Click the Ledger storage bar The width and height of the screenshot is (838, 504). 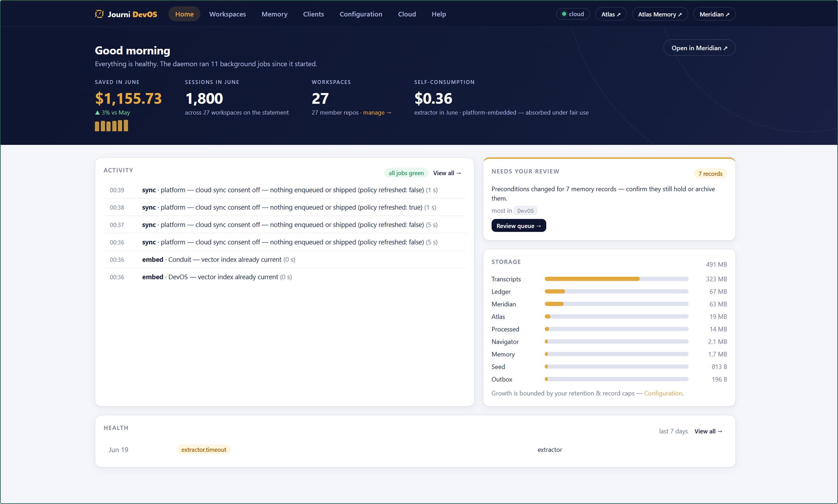616,291
